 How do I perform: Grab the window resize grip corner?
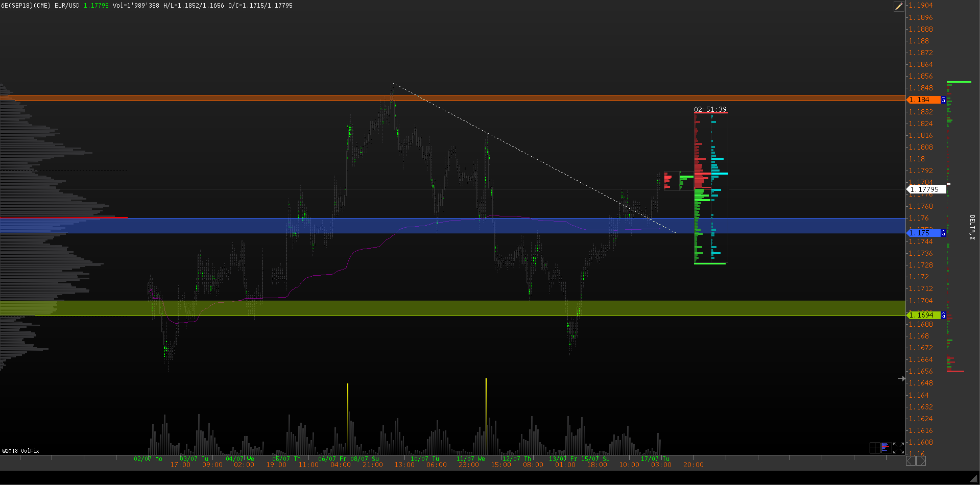point(974,479)
